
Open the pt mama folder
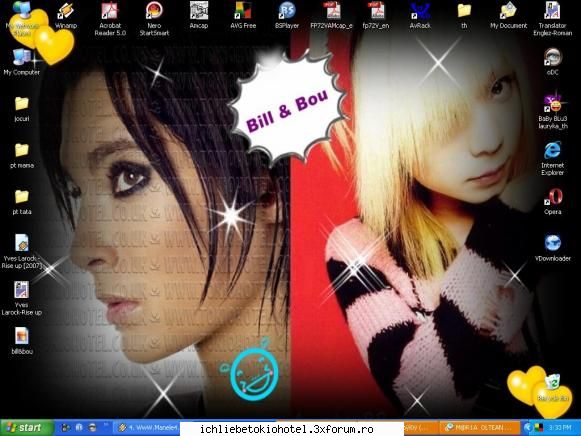coord(21,156)
